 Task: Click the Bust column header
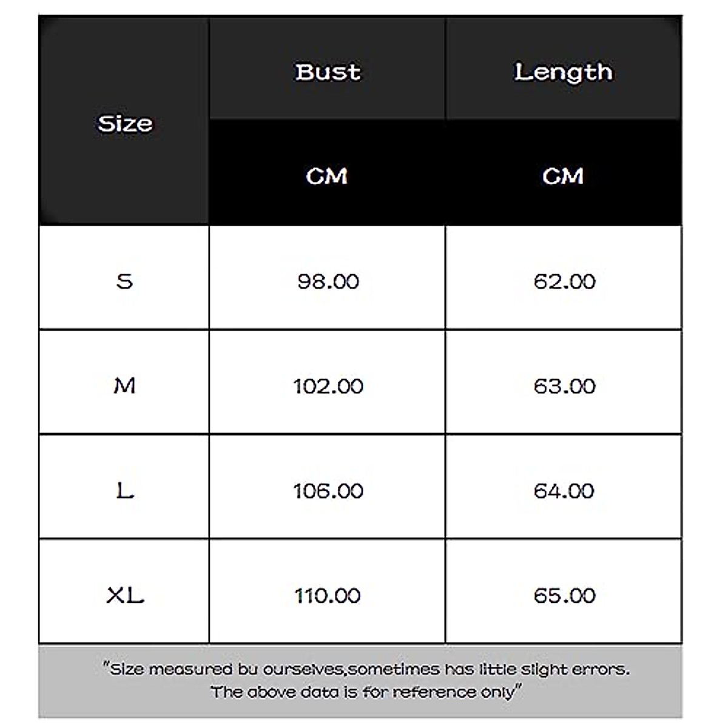328,72
